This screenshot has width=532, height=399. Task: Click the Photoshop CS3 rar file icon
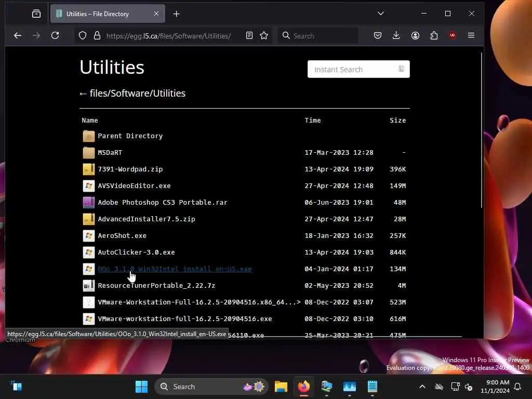click(x=88, y=203)
